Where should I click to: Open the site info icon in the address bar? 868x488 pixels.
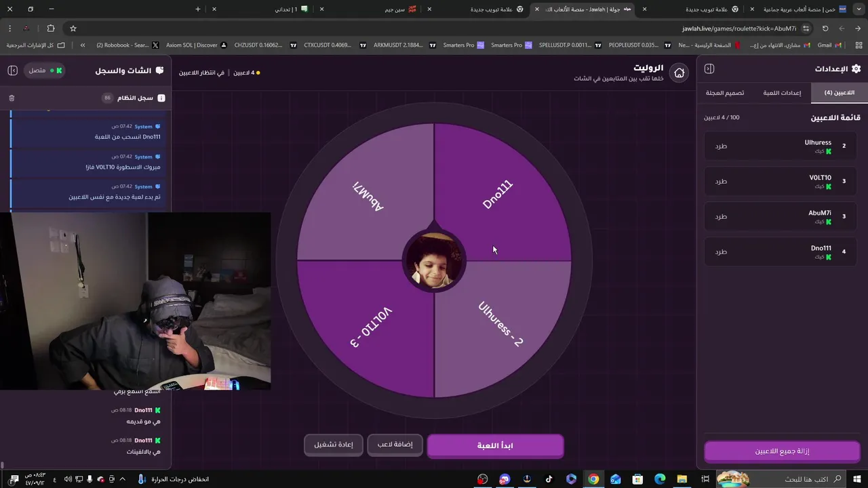[x=806, y=28]
